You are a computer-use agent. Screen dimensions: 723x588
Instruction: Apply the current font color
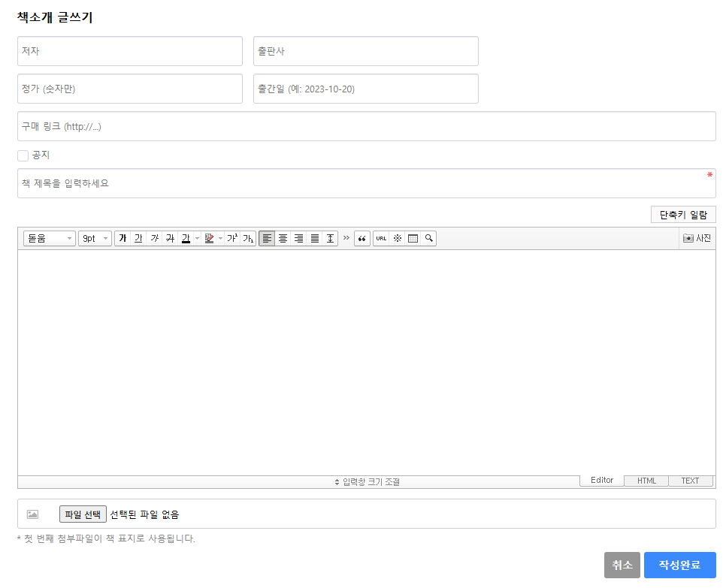pos(186,238)
